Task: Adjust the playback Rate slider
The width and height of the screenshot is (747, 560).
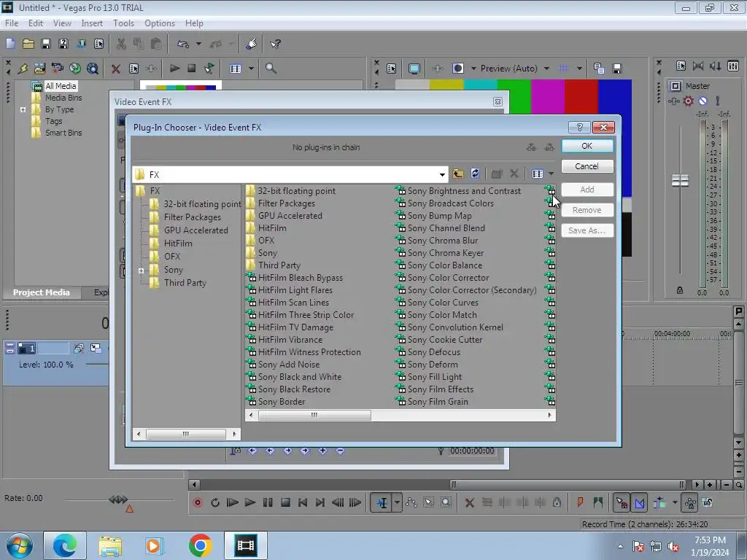Action: click(118, 499)
